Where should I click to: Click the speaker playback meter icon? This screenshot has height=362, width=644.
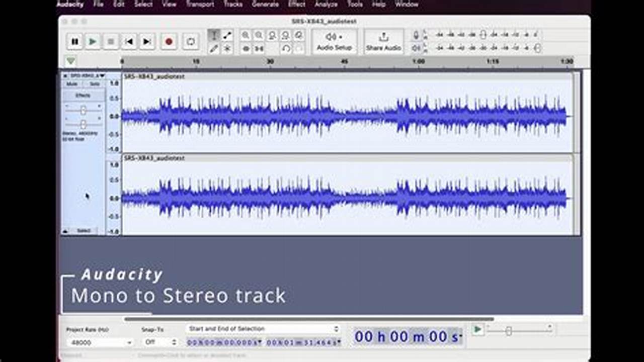[416, 48]
